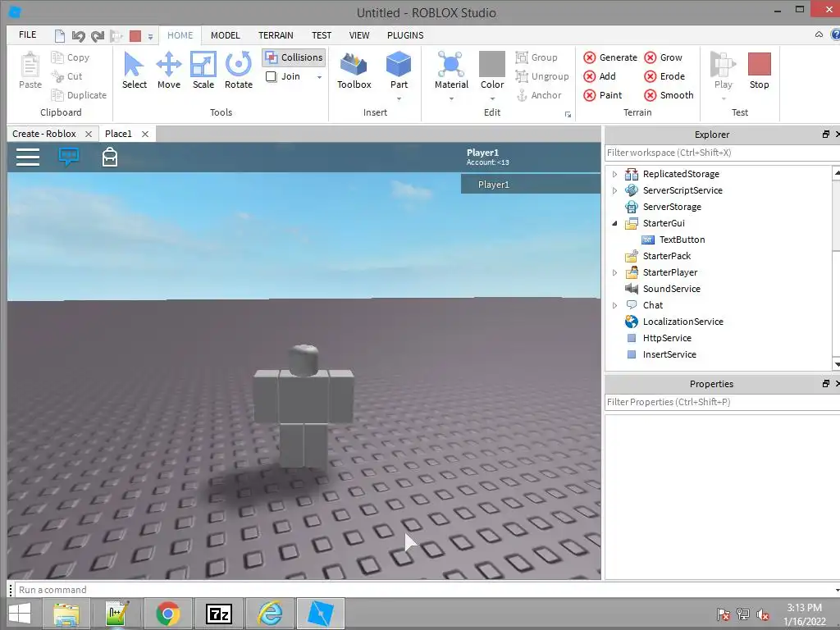Screen dimensions: 840x630
Task: Collapse StarterGui in Explorer
Action: (x=614, y=223)
